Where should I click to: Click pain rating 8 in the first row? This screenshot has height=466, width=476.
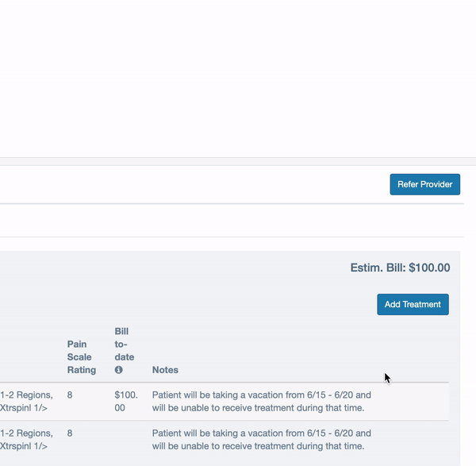70,395
